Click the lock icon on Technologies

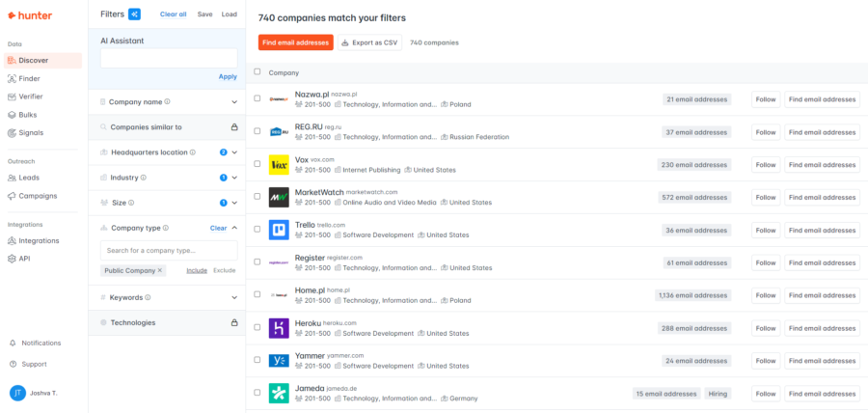point(234,322)
